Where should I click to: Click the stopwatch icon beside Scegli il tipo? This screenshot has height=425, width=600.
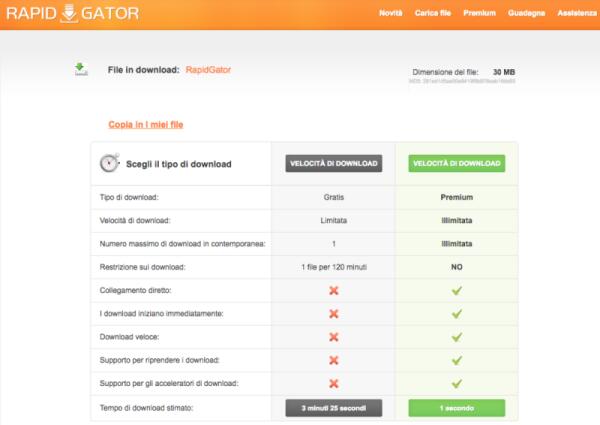pyautogui.click(x=110, y=163)
